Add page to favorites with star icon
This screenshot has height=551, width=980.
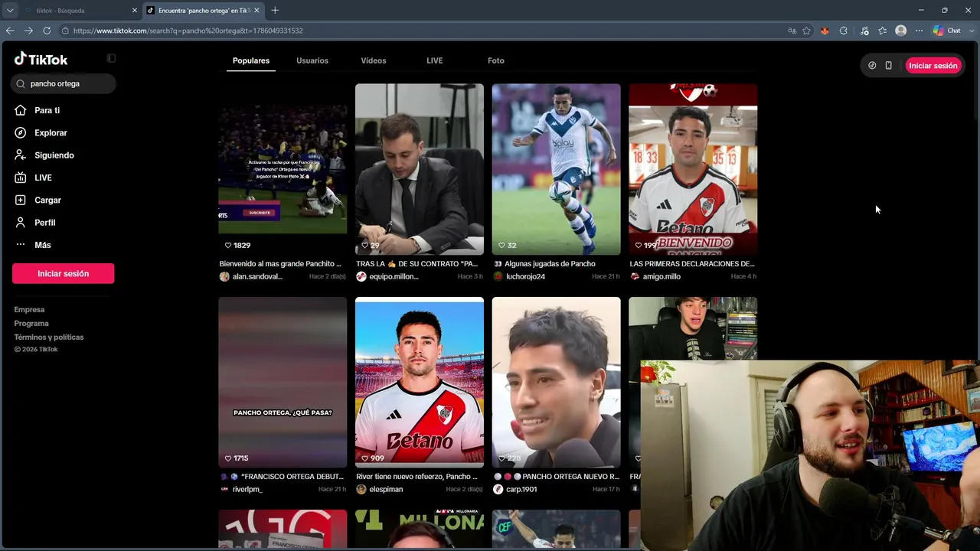coord(806,31)
